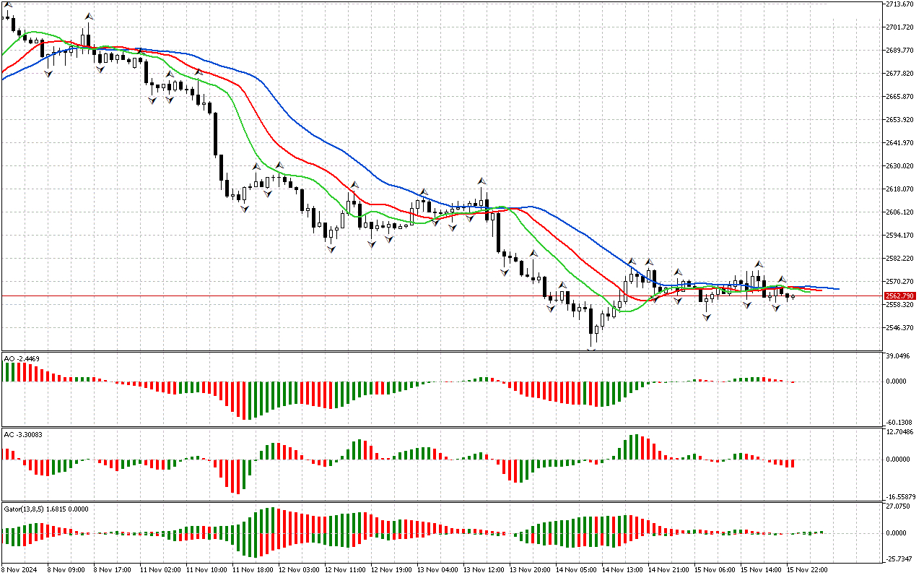Click the 2570.270 price scale label

pos(900,282)
